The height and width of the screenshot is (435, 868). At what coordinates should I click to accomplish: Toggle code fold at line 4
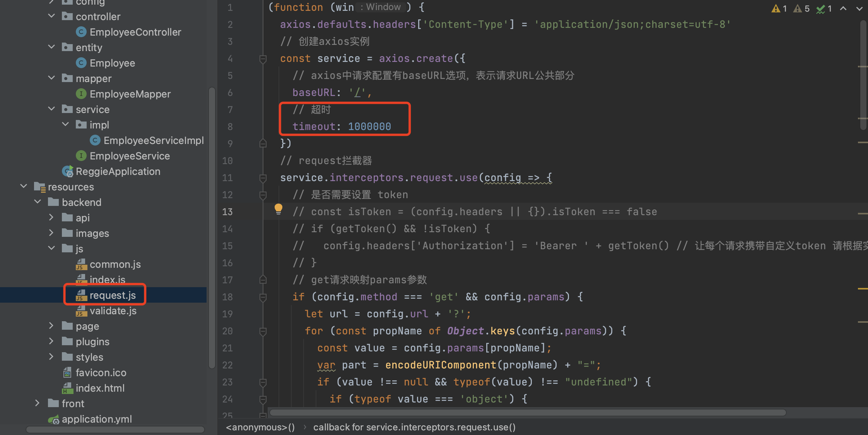click(263, 59)
